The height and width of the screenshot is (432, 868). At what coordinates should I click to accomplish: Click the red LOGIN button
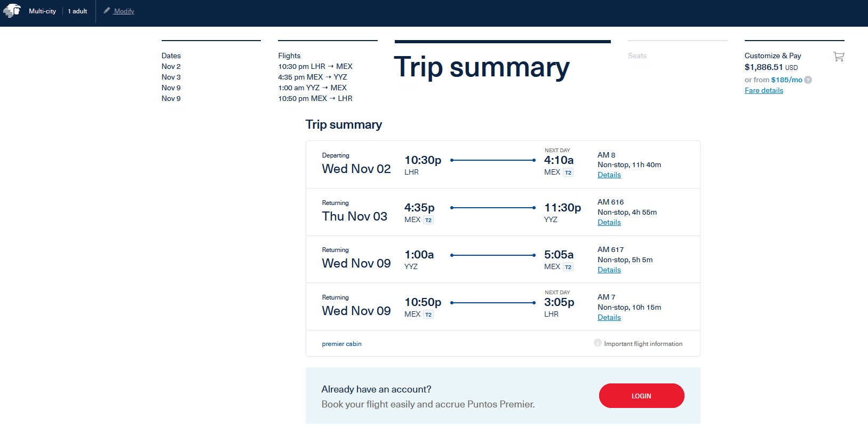[x=641, y=396]
